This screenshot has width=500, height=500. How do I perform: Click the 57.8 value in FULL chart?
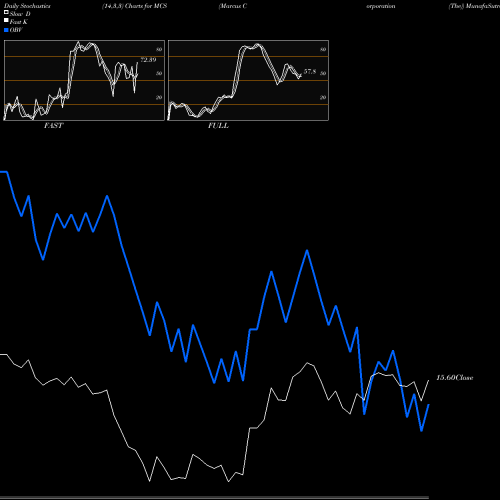coord(310,72)
